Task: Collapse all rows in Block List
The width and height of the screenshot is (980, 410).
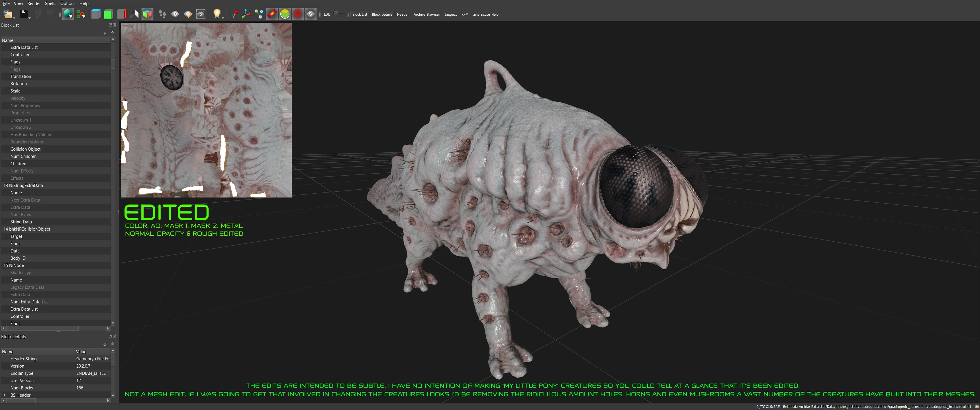Action: click(112, 32)
